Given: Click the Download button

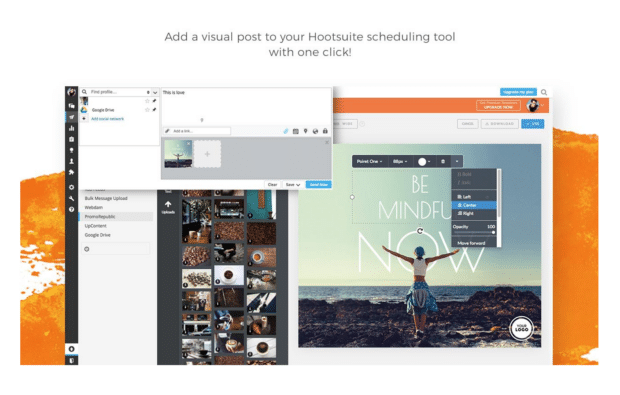Looking at the screenshot, I should pyautogui.click(x=500, y=124).
